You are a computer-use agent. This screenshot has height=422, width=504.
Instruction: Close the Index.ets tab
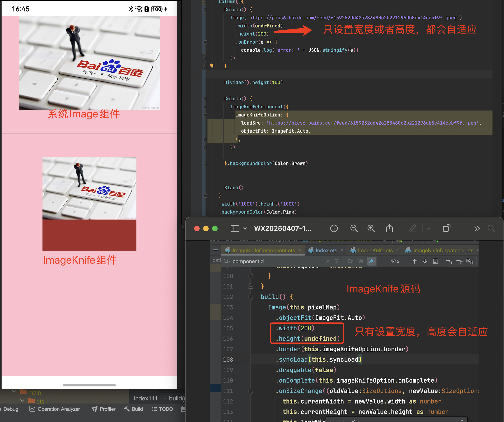[342, 250]
